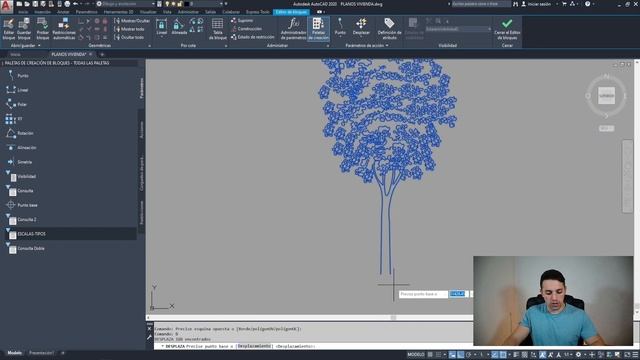Click the Probar bloque icon

click(x=42, y=29)
